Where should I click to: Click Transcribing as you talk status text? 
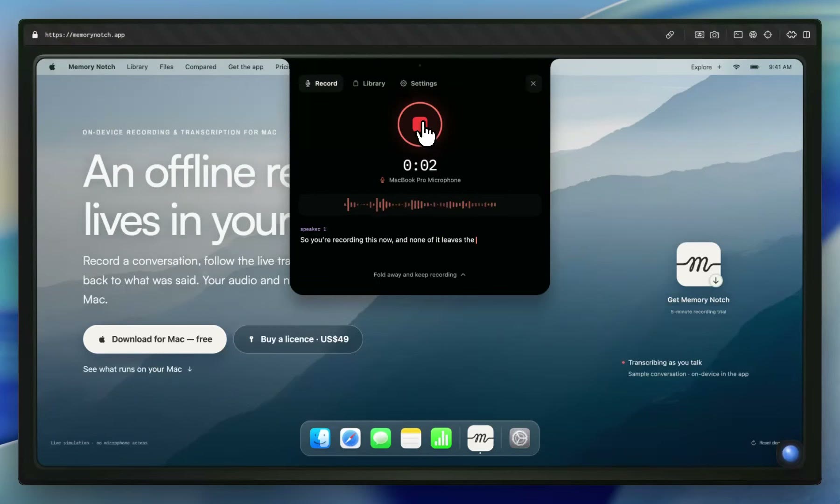[x=665, y=363]
